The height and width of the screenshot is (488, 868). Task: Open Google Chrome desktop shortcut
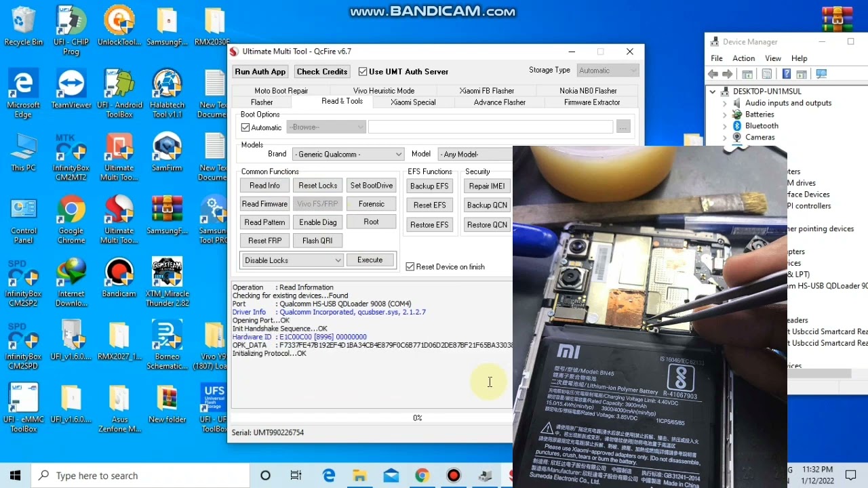(x=71, y=221)
